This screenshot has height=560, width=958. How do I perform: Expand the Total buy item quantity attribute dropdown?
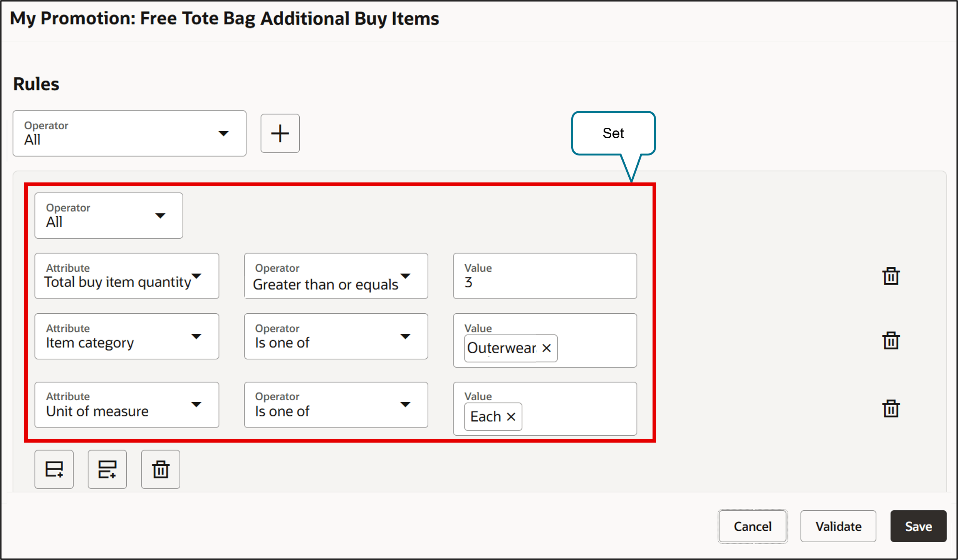tap(127, 276)
